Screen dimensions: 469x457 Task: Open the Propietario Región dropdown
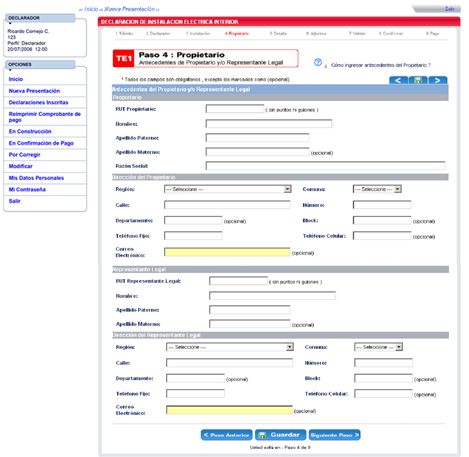[228, 189]
